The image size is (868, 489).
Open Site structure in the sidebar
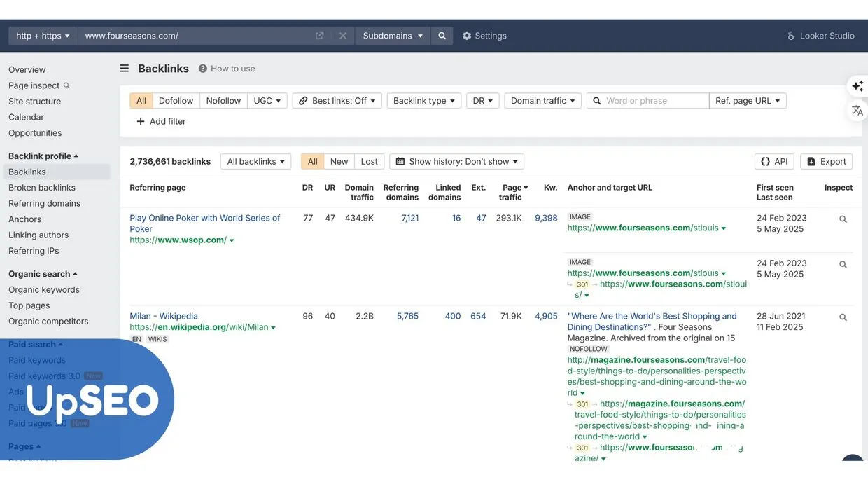click(35, 101)
